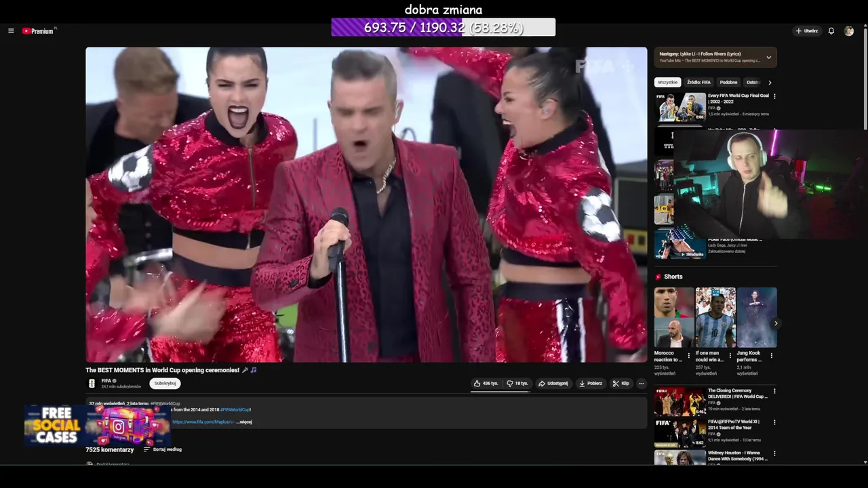The image size is (868, 488).
Task: Open the Lady Gaga mix Składanka thumbnail
Action: pos(680,245)
